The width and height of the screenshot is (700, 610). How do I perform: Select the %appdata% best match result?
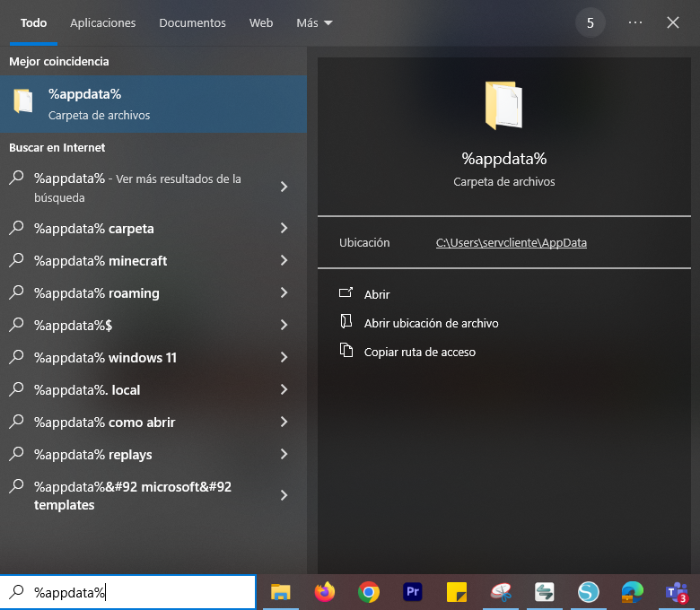(x=153, y=104)
